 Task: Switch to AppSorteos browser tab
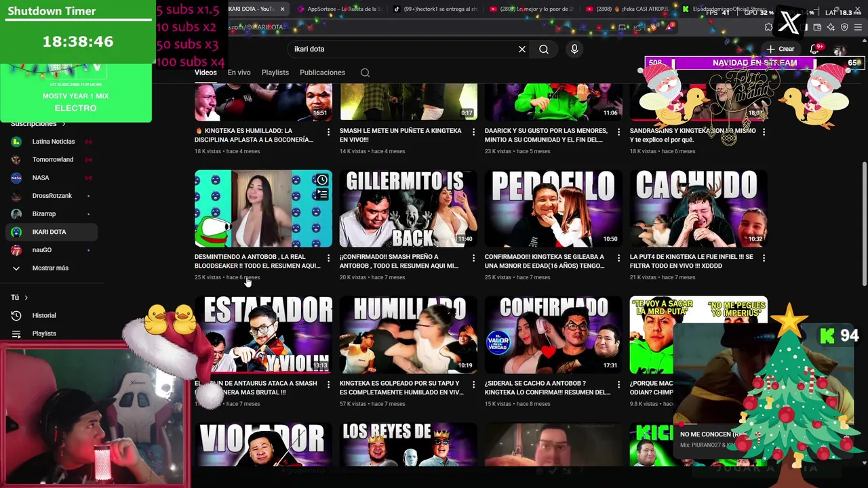pyautogui.click(x=339, y=9)
